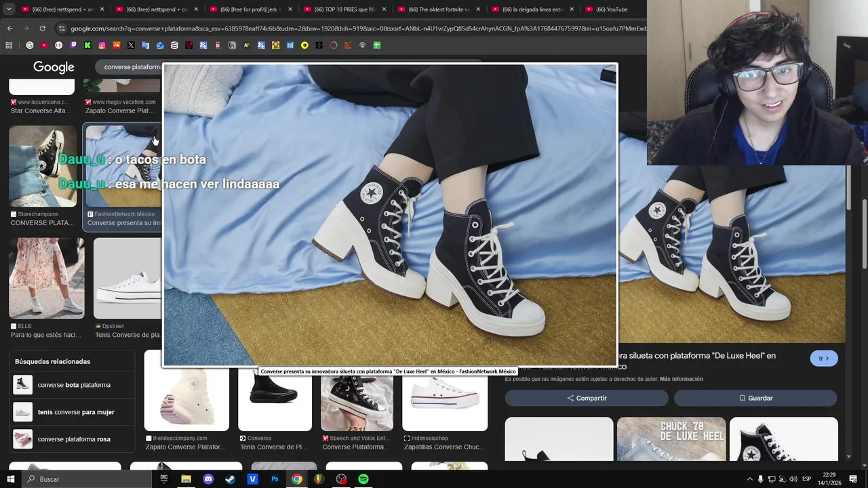Open the Epic Games launcher in taskbar
Screen dimensions: 868x488
(x=163, y=479)
